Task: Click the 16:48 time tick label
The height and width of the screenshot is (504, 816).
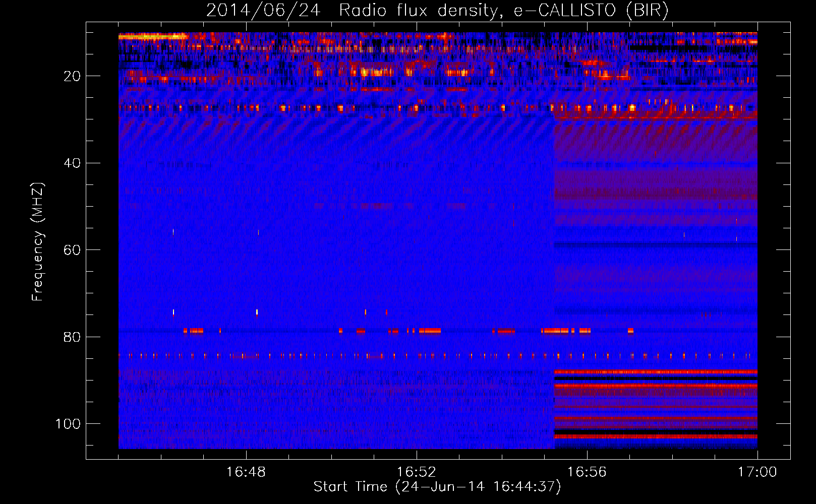Action: coord(246,472)
